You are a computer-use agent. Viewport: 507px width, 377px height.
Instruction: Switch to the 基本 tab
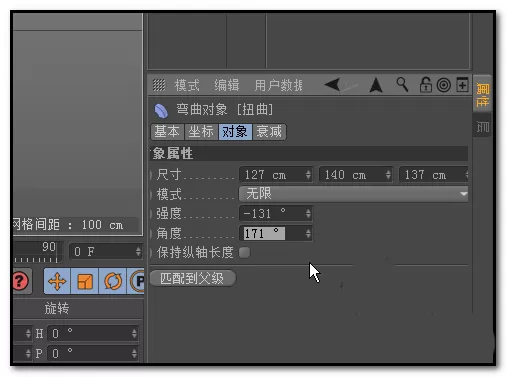pyautogui.click(x=167, y=131)
